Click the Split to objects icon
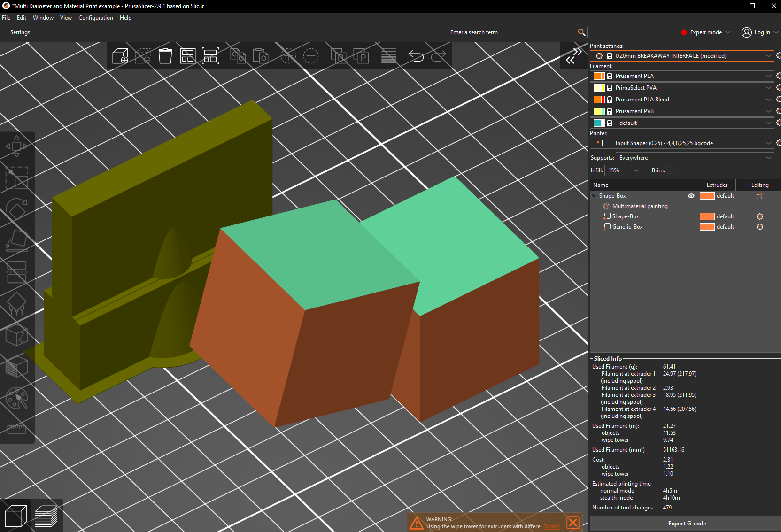This screenshot has width=781, height=532. [x=339, y=56]
